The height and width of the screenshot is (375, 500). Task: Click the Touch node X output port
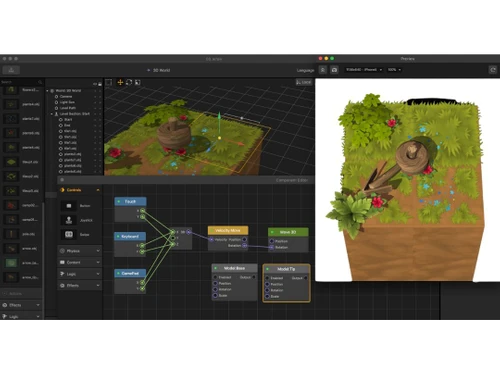click(x=143, y=211)
